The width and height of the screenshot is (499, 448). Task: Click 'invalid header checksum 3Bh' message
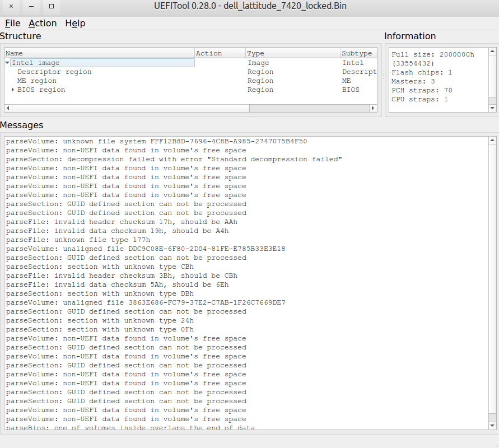click(x=122, y=276)
